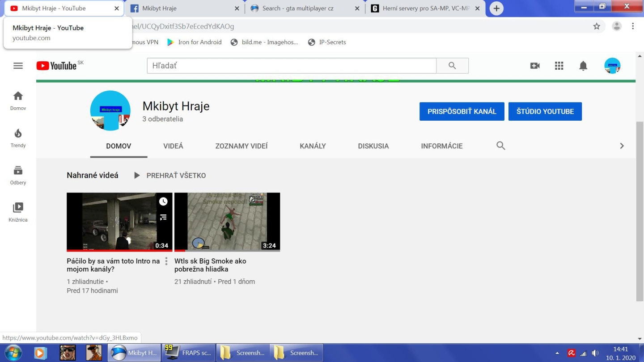Select DISKUSIA channel tab
The height and width of the screenshot is (362, 644).
coord(373,146)
